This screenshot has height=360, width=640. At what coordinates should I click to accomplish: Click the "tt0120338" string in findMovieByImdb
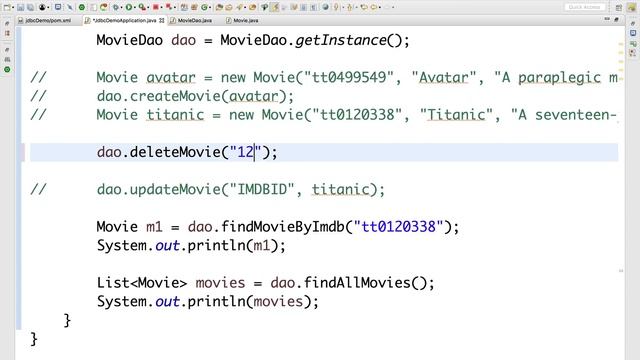398,227
